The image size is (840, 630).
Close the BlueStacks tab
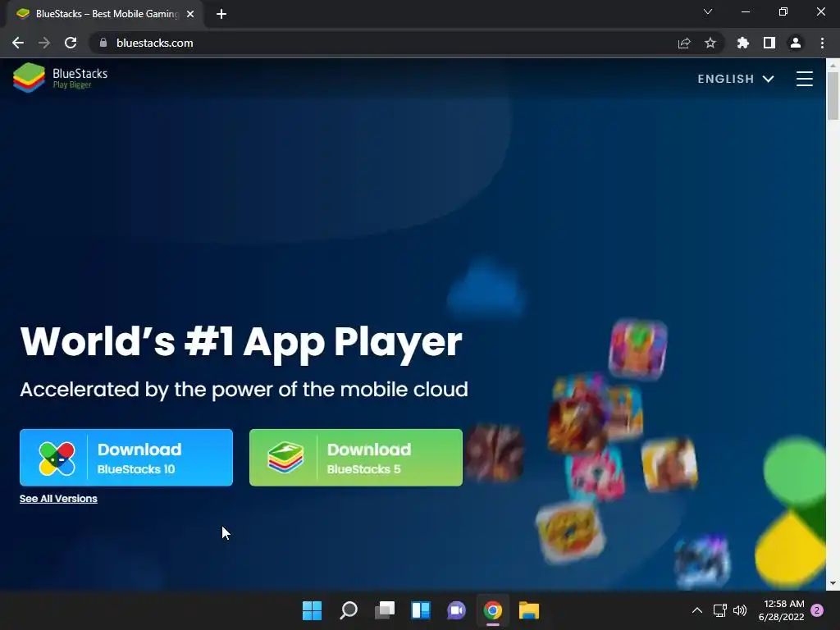[190, 14]
